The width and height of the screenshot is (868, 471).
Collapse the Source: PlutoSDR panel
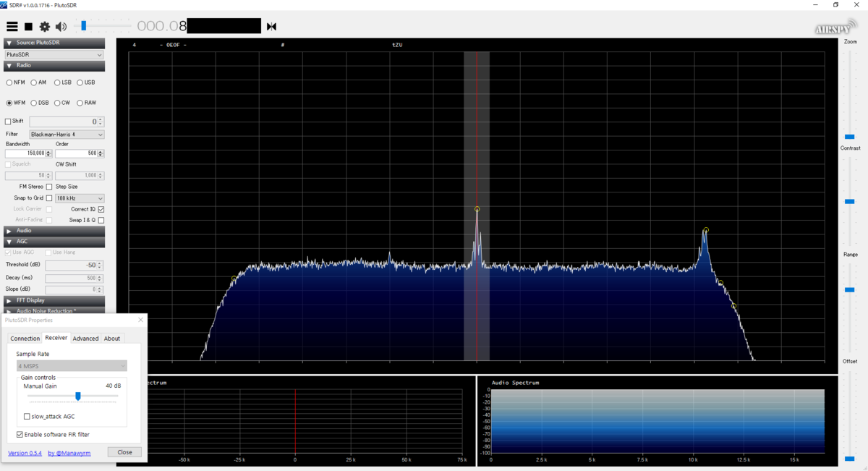click(54, 43)
